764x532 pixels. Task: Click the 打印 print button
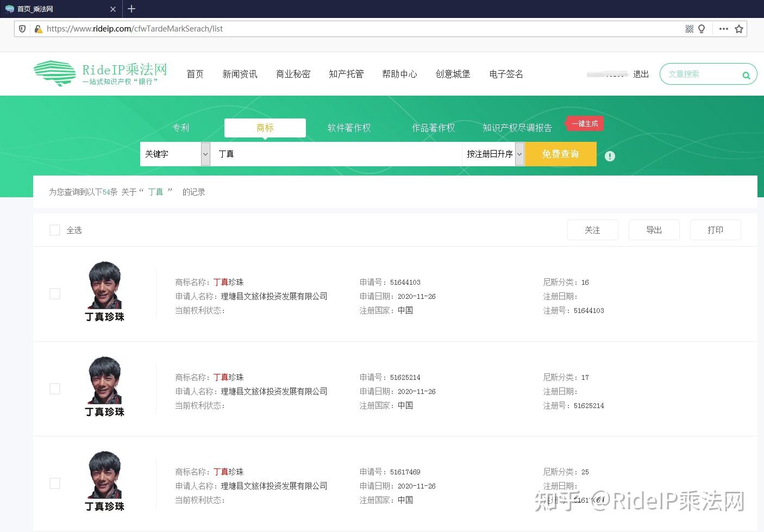716,230
